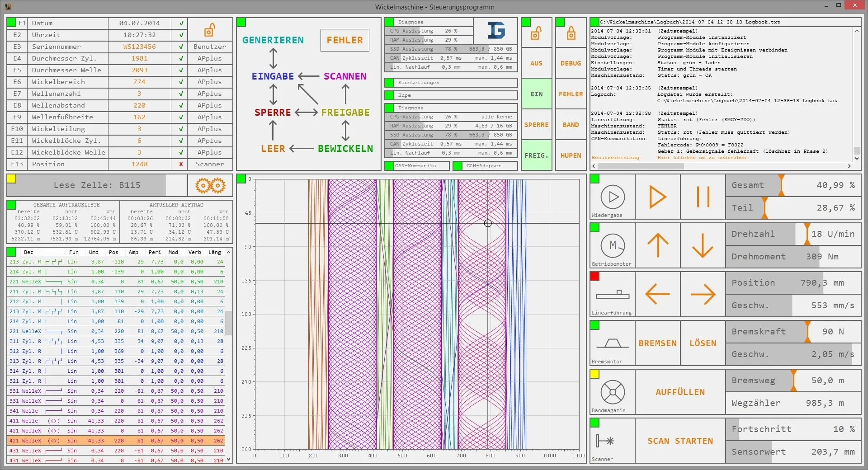This screenshot has width=868, height=470.
Task: Click the Bremsmotor brake icon
Action: pos(612,343)
